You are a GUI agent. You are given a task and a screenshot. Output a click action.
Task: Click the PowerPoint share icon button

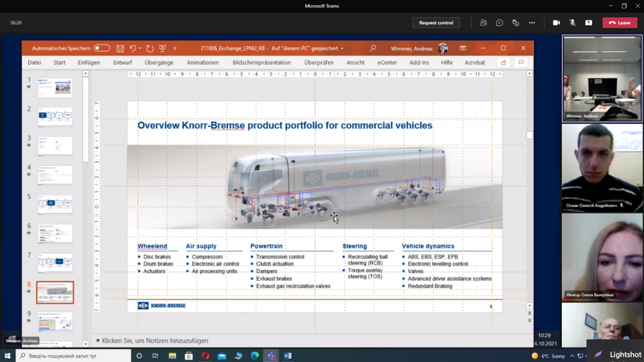point(503,62)
